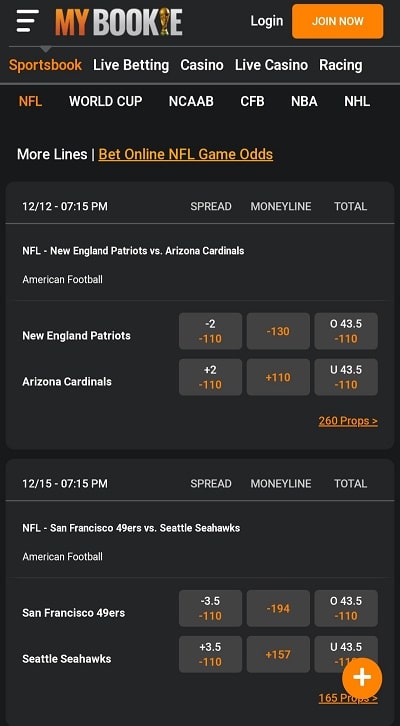This screenshot has width=400, height=726.
Task: Pick Seahawks +3.5 spread
Action: [210, 654]
